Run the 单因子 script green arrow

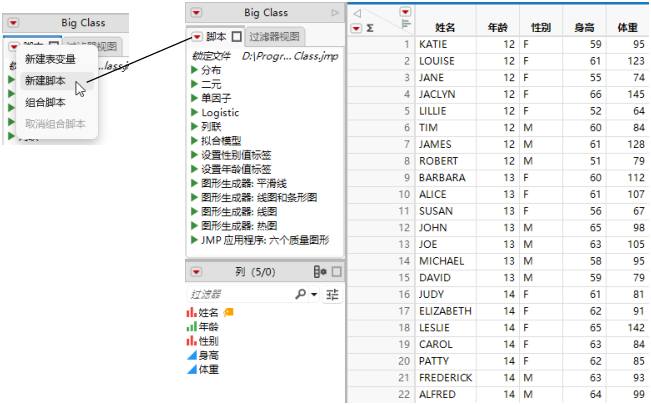click(x=194, y=98)
